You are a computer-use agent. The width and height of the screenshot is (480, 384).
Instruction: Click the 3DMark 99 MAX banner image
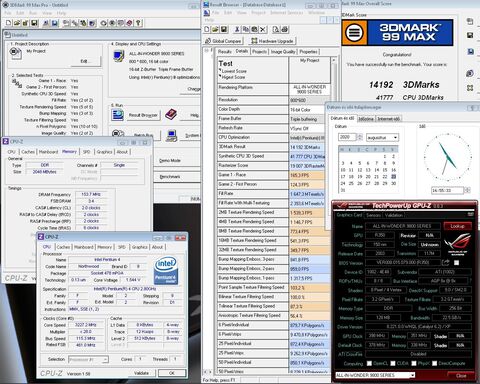(x=397, y=32)
